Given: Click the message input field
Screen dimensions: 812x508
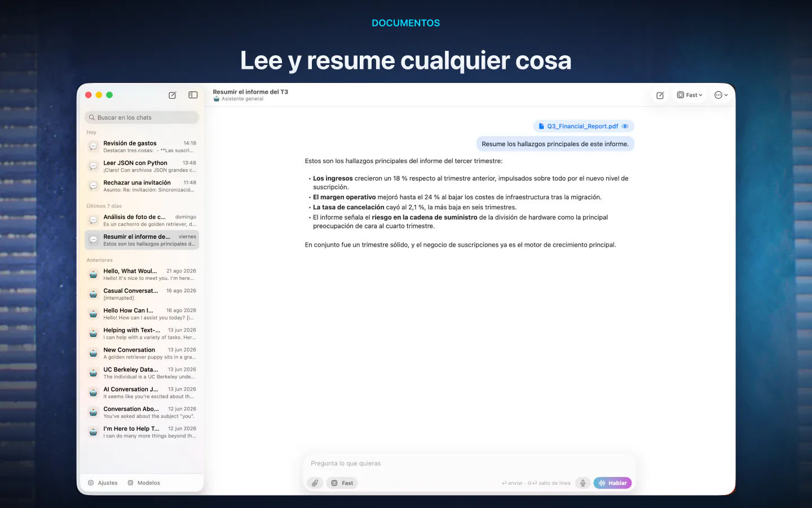Looking at the screenshot, I should click(x=469, y=463).
